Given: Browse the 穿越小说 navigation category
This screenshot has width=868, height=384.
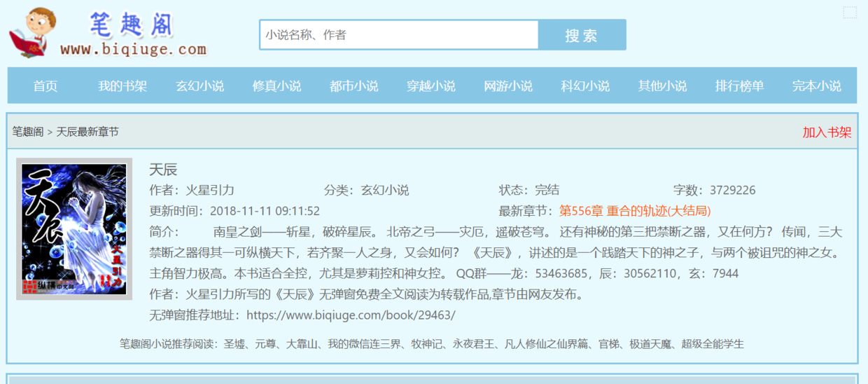Looking at the screenshot, I should tap(430, 86).
